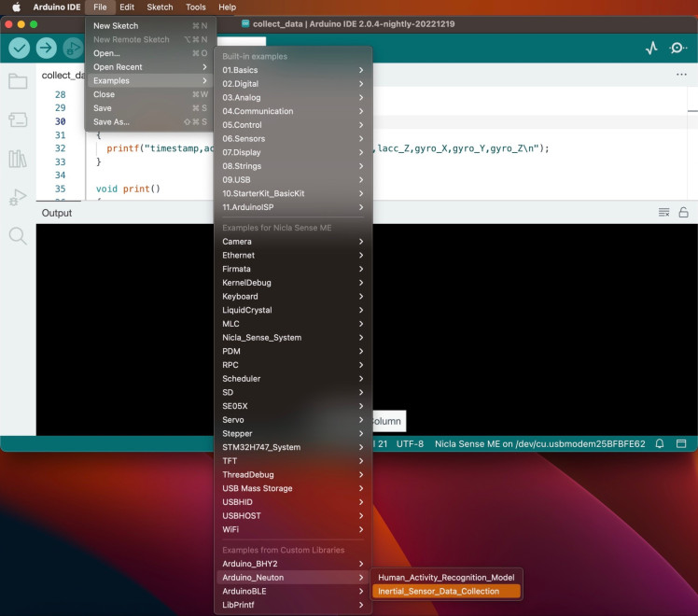This screenshot has height=616, width=698.
Task: Open the Search sidebar icon
Action: [x=18, y=236]
